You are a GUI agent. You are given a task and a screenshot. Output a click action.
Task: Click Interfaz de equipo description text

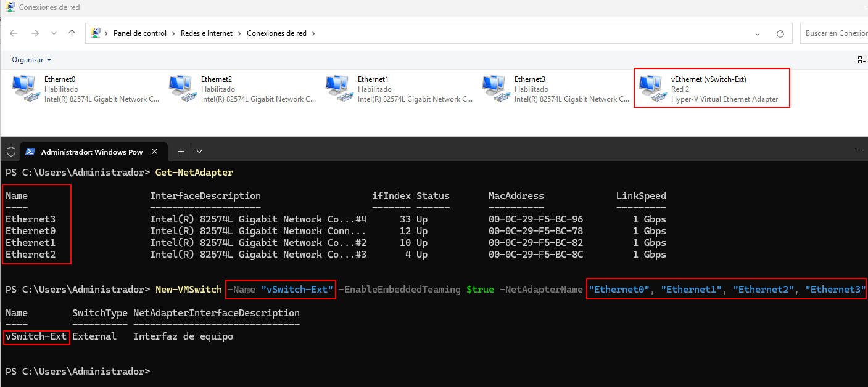pyautogui.click(x=183, y=336)
